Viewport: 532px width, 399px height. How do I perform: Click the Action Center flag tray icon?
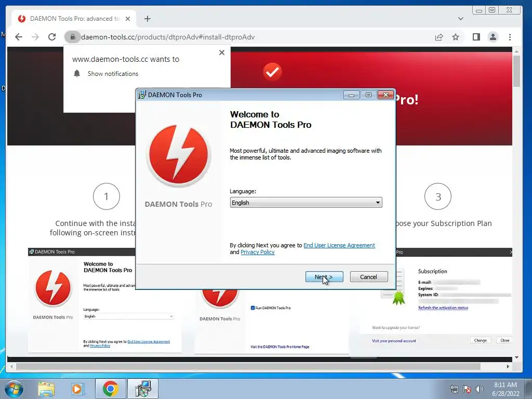click(x=467, y=389)
